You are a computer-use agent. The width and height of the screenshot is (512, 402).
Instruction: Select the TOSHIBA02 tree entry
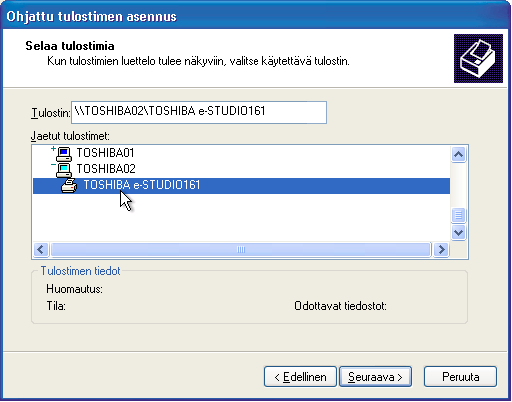click(106, 169)
